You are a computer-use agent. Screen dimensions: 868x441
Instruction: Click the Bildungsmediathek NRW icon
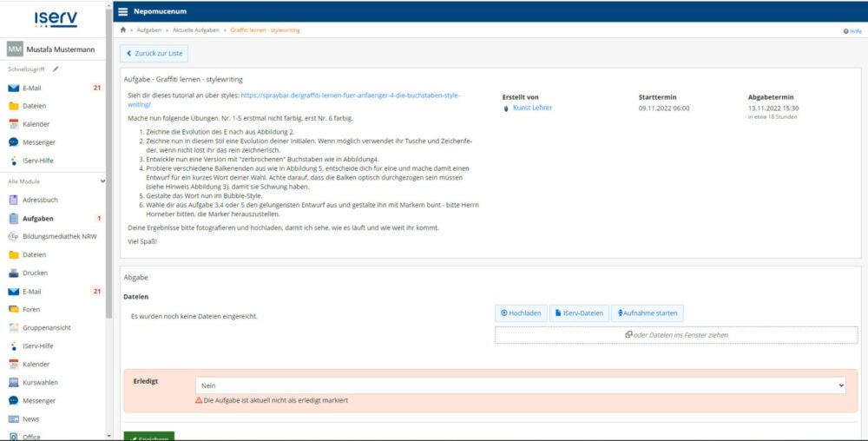(13, 236)
